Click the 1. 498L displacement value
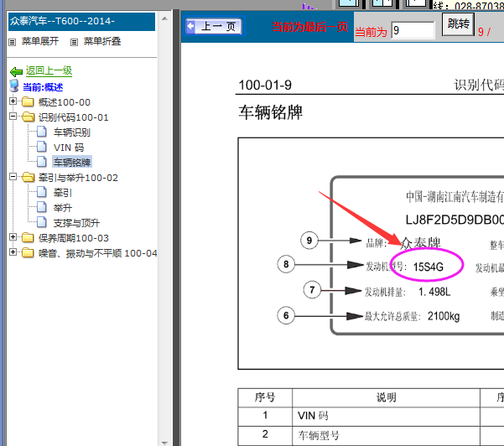Image resolution: width=504 pixels, height=446 pixels. point(434,292)
